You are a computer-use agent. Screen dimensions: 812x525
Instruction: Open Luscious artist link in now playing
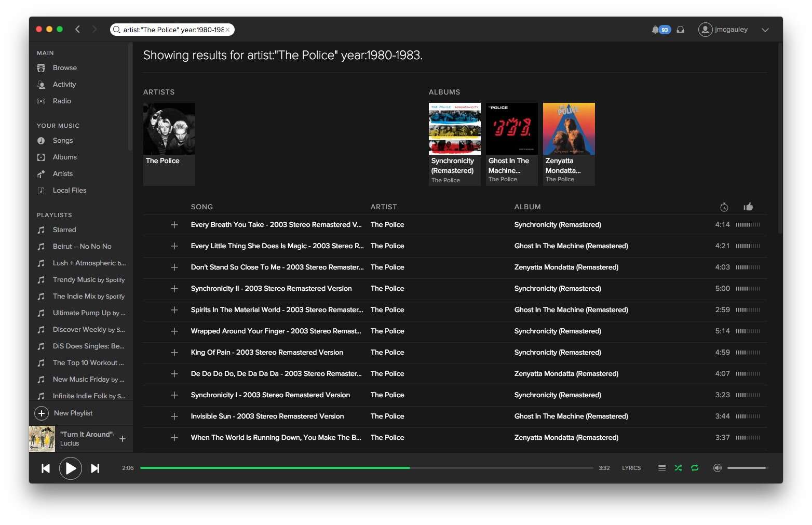tap(70, 443)
